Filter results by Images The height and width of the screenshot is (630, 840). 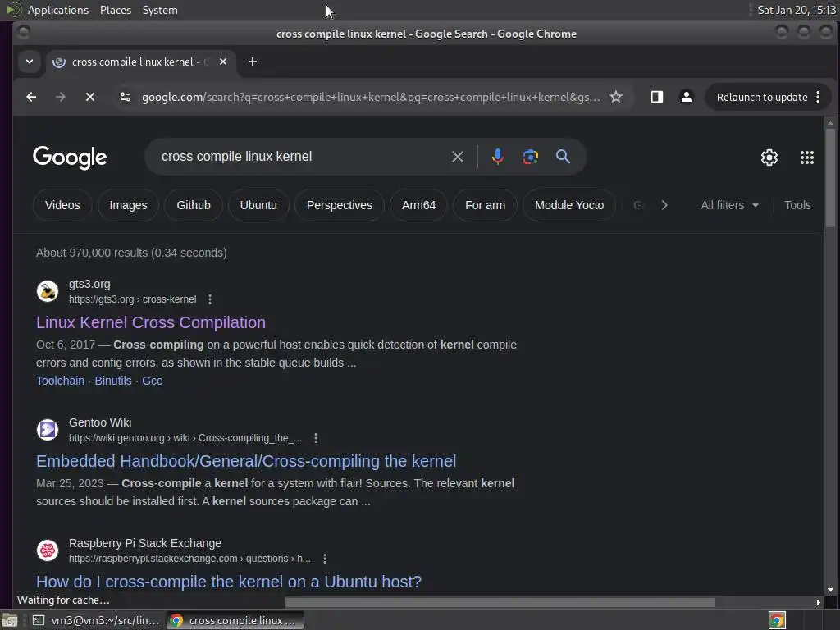128,205
